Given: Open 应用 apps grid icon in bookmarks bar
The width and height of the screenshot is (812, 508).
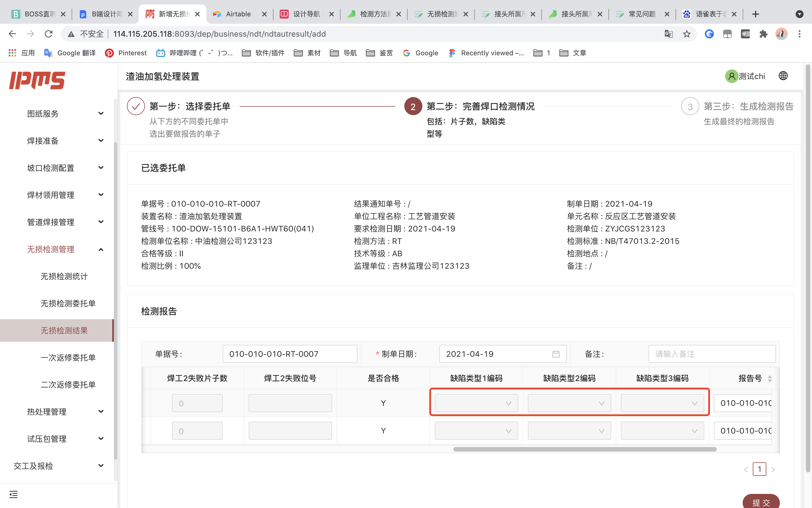Looking at the screenshot, I should coord(12,53).
